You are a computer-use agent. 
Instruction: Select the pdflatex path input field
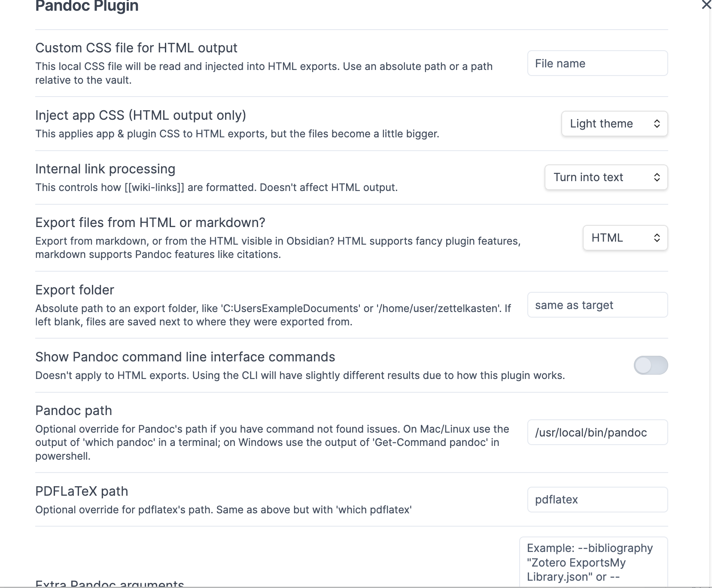[x=597, y=500]
